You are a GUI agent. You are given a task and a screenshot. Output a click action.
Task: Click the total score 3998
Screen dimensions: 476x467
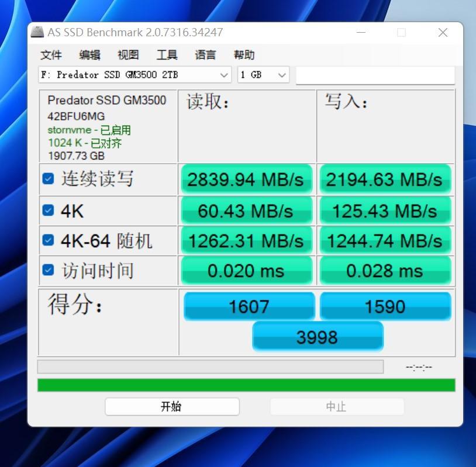(x=318, y=337)
